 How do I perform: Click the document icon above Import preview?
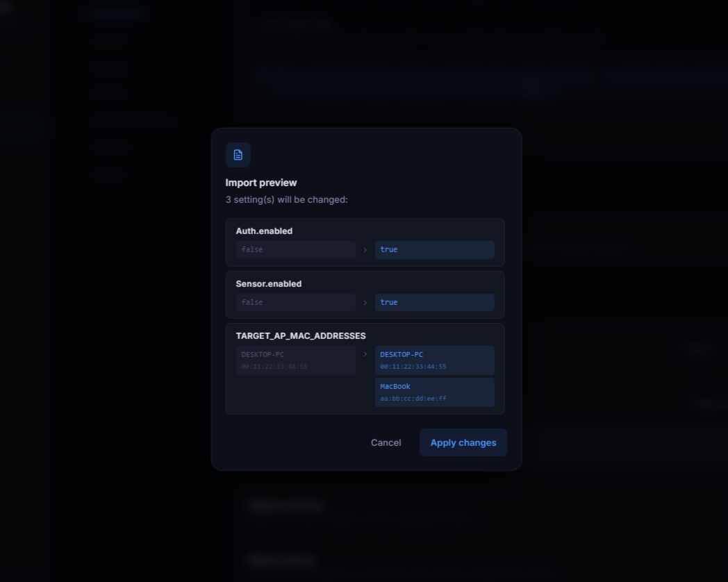click(238, 155)
